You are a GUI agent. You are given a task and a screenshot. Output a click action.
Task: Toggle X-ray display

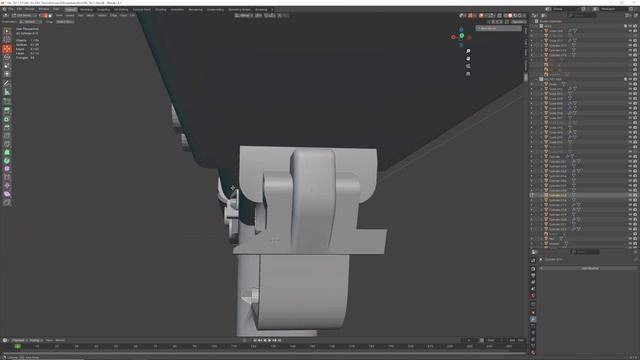click(x=499, y=16)
